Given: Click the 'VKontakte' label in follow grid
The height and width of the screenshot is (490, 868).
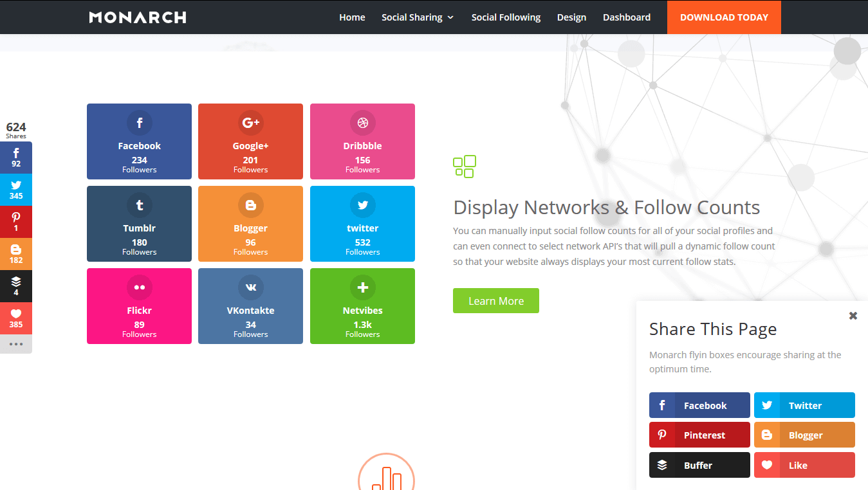Looking at the screenshot, I should tap(250, 311).
